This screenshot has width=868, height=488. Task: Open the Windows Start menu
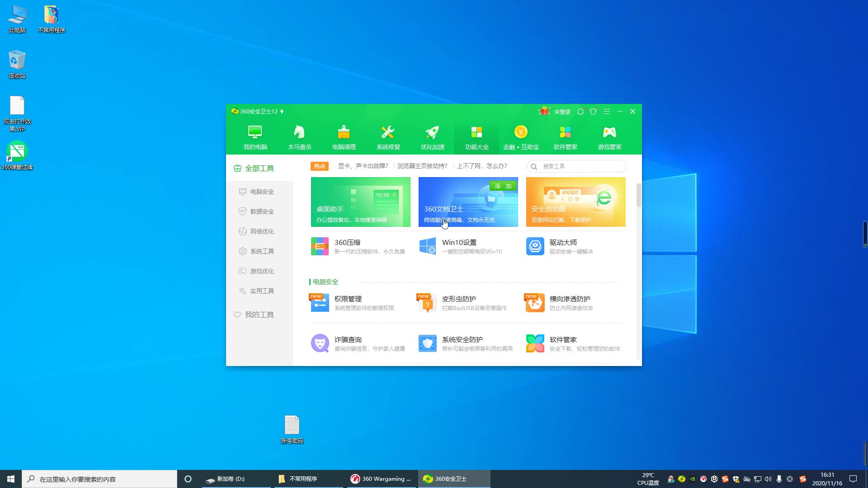click(x=11, y=479)
